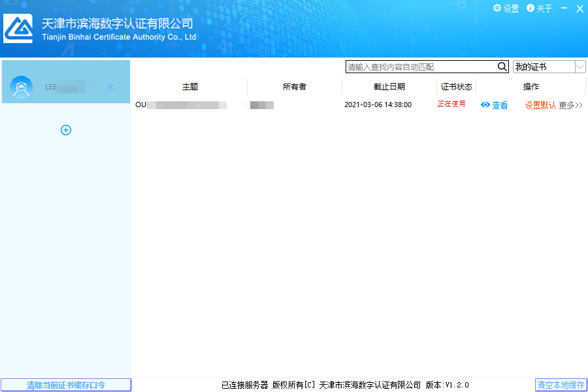Click the search magnifier icon
Viewport: 588px width, 392px height.
pos(502,67)
